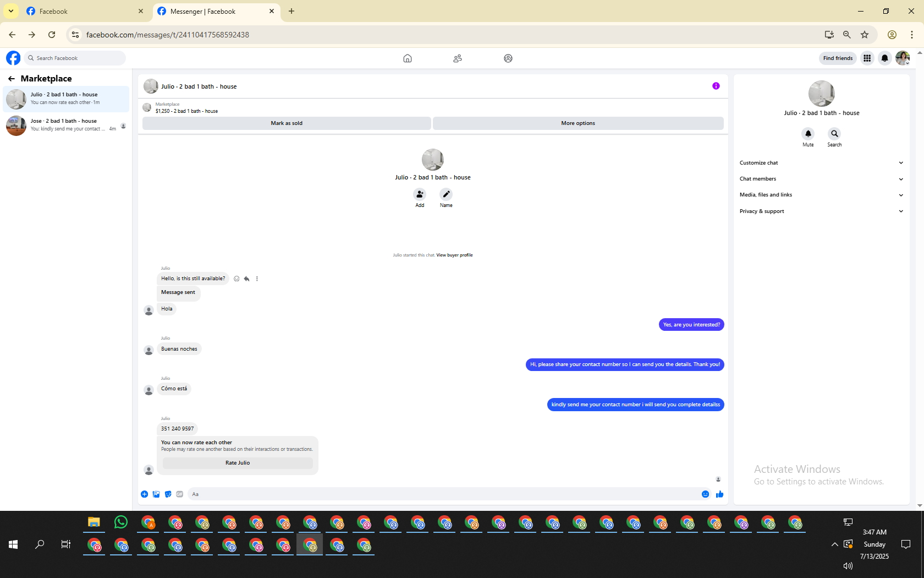Screen dimensions: 924x578
Task: Click the message '351 240 9597'
Action: 177,429
